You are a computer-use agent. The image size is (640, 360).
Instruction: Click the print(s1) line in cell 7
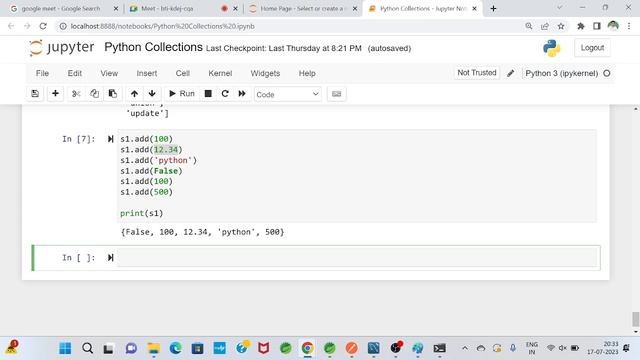(142, 213)
